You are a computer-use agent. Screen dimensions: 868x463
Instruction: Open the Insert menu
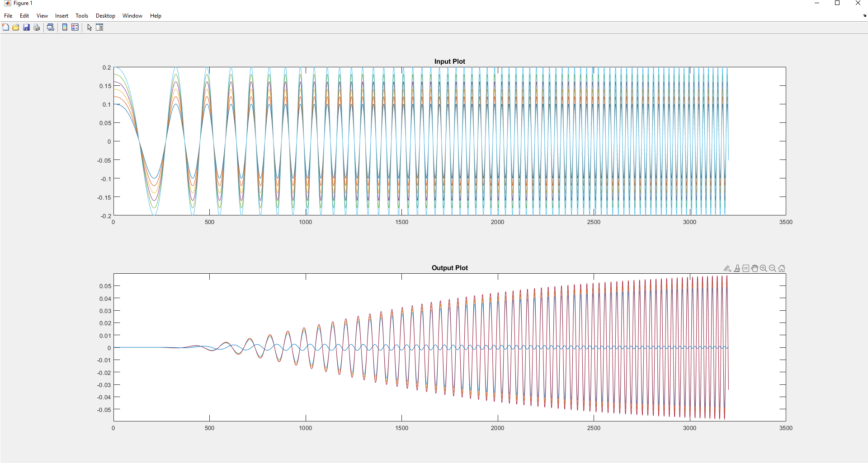61,15
